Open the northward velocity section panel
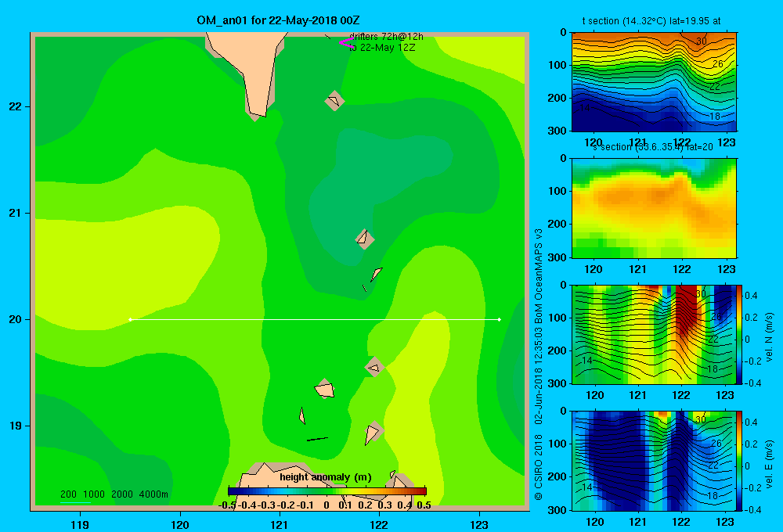The height and width of the screenshot is (532, 783). point(654,334)
